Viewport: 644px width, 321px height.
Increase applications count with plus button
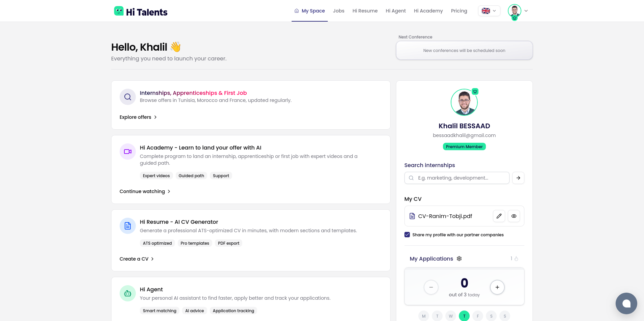[497, 287]
